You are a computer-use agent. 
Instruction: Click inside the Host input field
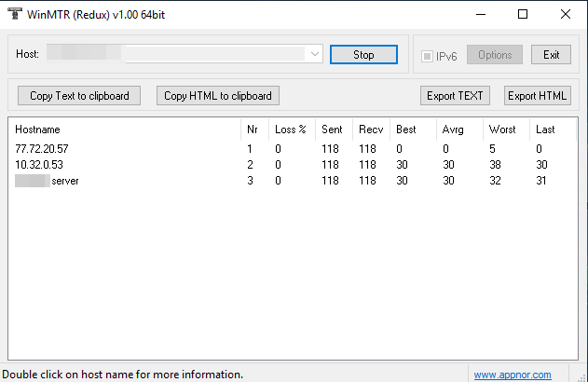tap(177, 55)
